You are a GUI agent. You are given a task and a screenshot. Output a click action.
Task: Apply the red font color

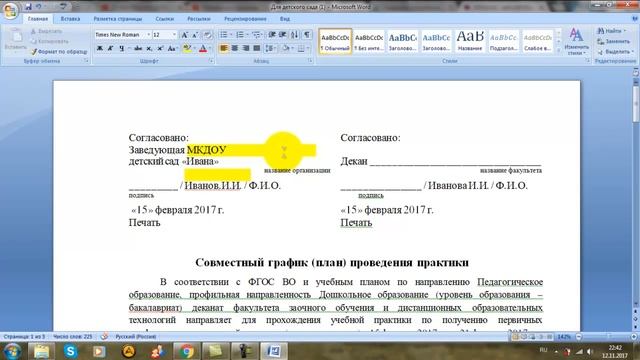click(x=203, y=49)
